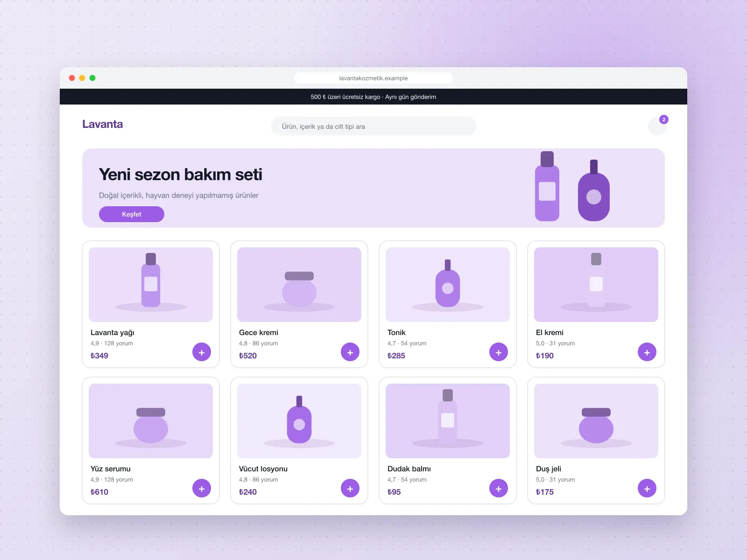
Task: Click the ₺190 price
Action: tap(545, 356)
